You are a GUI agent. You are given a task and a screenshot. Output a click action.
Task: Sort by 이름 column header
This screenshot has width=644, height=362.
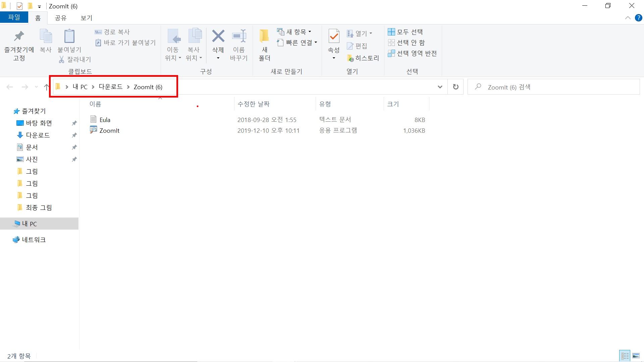coord(95,104)
